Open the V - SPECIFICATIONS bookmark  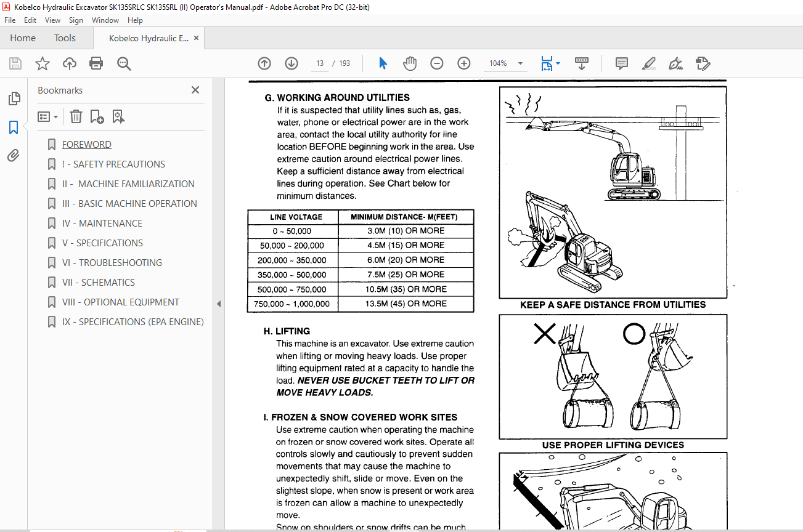(x=102, y=243)
